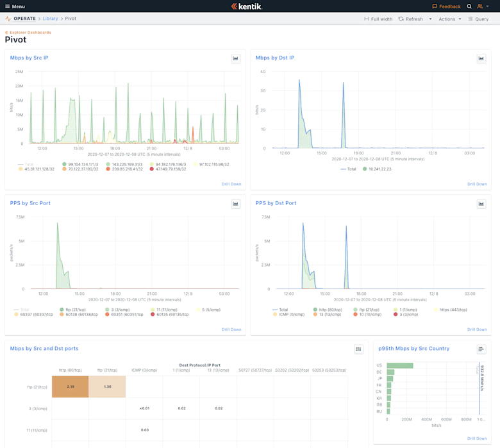Click column header http (80/tcp)
Viewport: 500px width, 448px height.
pos(70,370)
